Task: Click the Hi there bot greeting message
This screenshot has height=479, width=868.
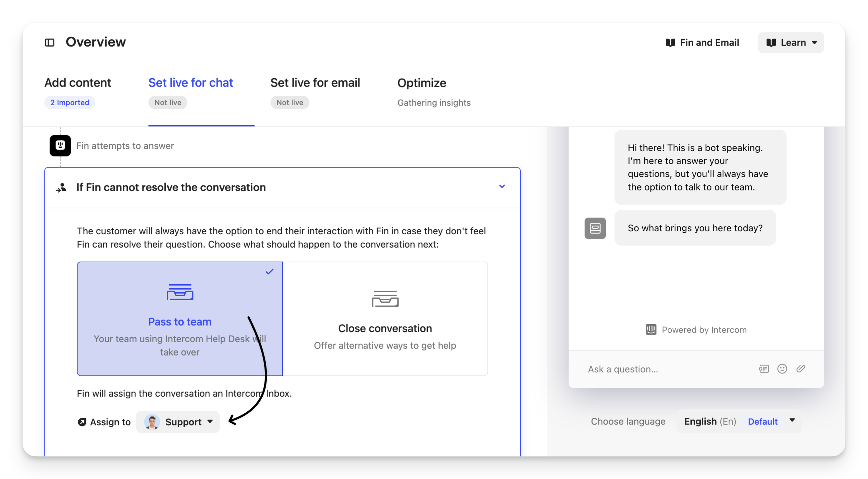Action: pyautogui.click(x=700, y=167)
